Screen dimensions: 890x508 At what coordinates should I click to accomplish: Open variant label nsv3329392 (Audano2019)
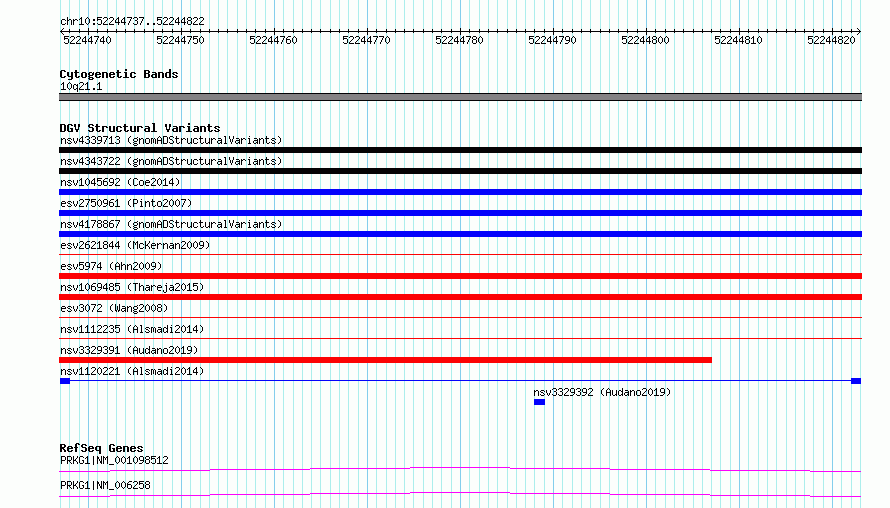[x=602, y=392]
